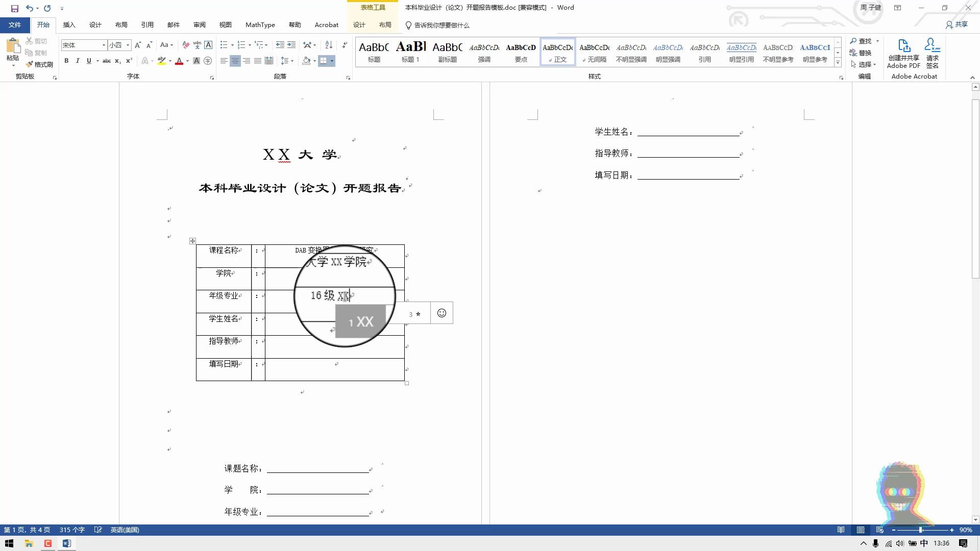Click Windows Start button on taskbar
Screen dimensions: 980x551
coord(9,543)
